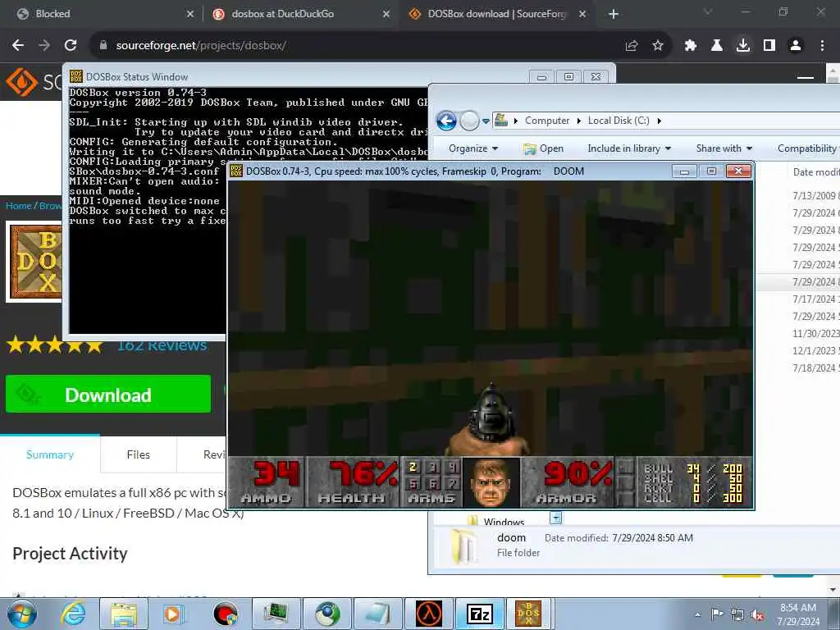This screenshot has width=840, height=630.
Task: Open Chrome downloads icon
Action: coord(743,46)
